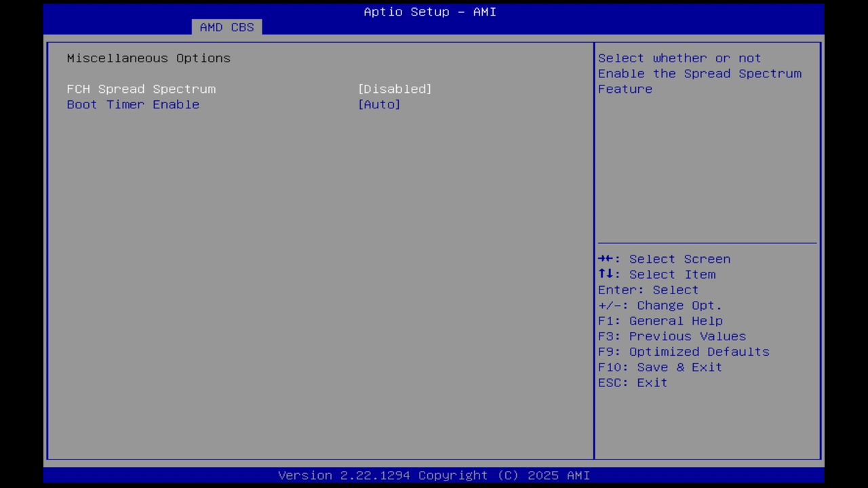
Task: Apply F9 Optimized Defaults
Action: (x=684, y=352)
